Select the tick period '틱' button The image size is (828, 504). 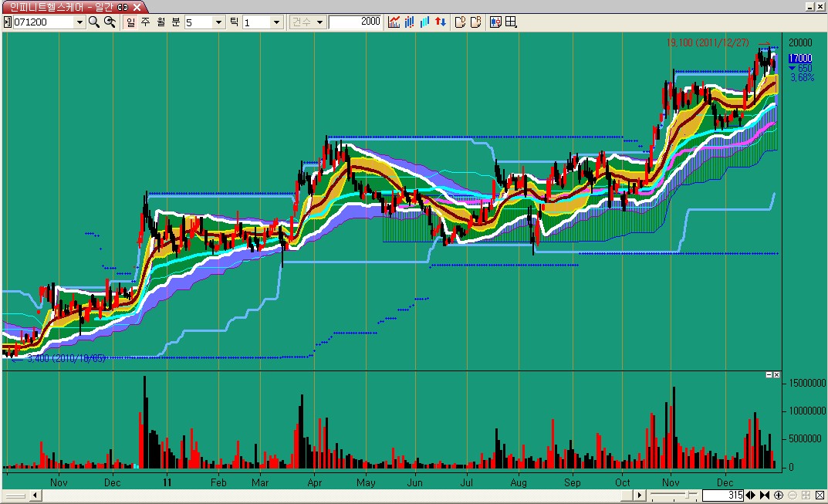(x=234, y=22)
